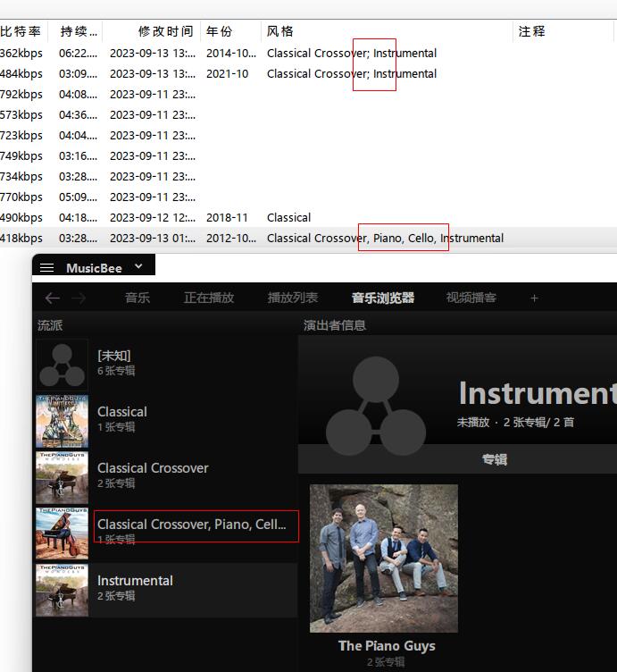This screenshot has height=672, width=617.
Task: Open The Piano Guys artist photo
Action: click(x=383, y=558)
